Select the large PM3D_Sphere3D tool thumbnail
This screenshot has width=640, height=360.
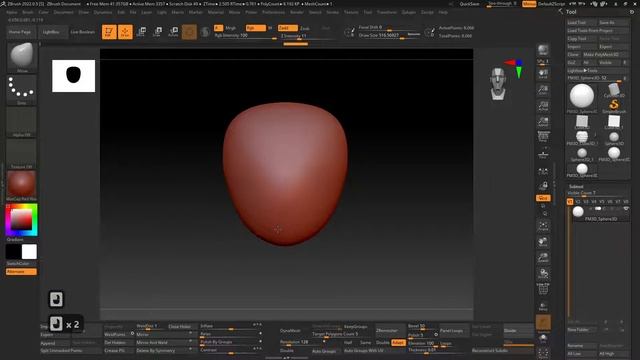582,96
